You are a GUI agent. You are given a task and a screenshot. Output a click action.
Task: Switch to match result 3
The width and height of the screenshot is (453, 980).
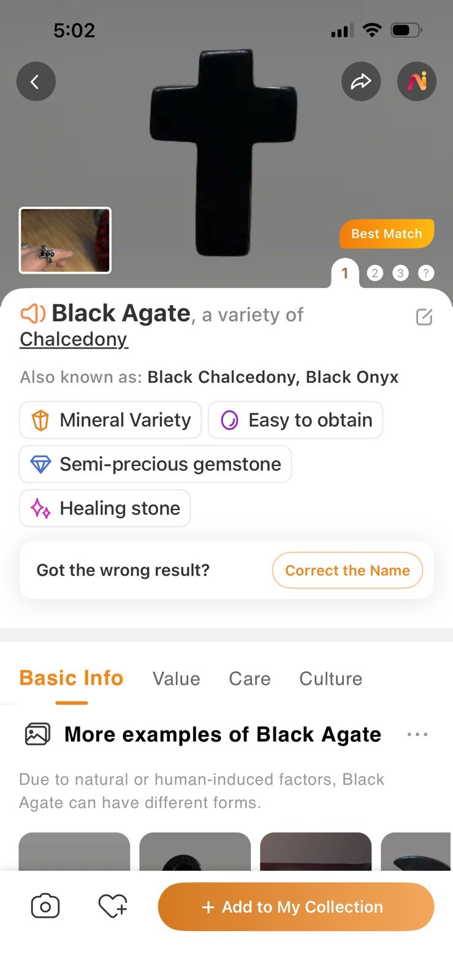click(x=400, y=273)
